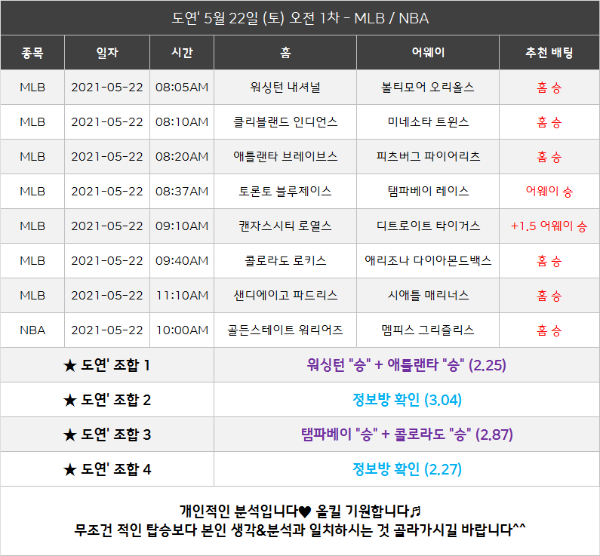
Task: Click the date cell in the NBA row
Action: click(x=107, y=330)
